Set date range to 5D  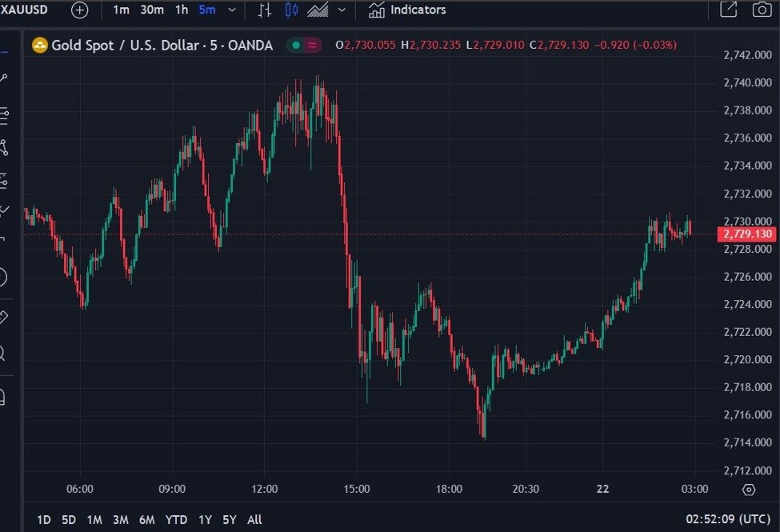coord(69,520)
